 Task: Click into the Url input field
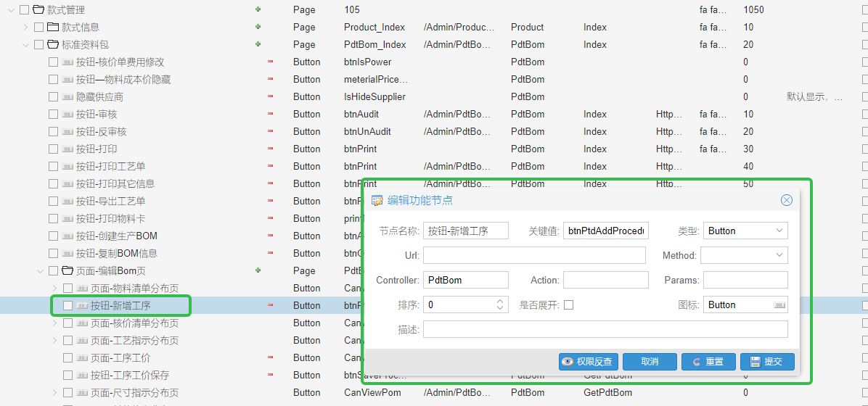coord(533,255)
